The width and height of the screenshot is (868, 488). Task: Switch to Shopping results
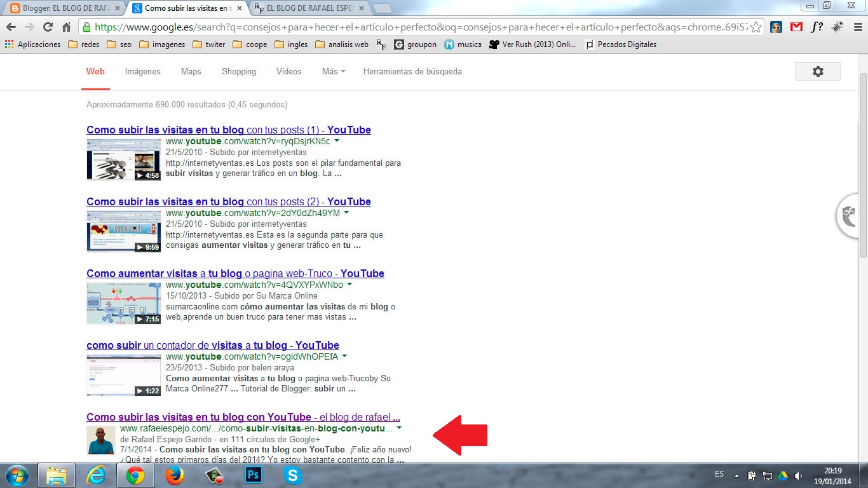coord(239,72)
